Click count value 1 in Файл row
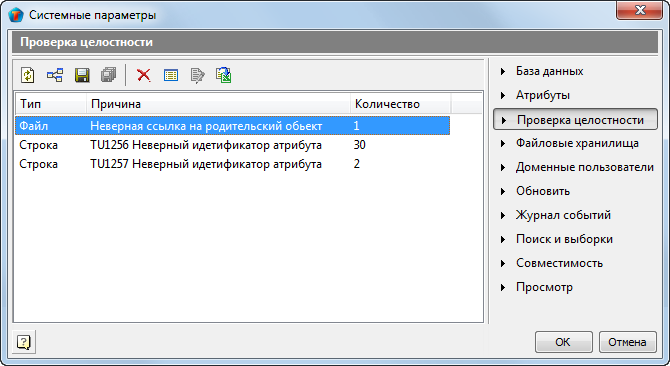 point(356,126)
